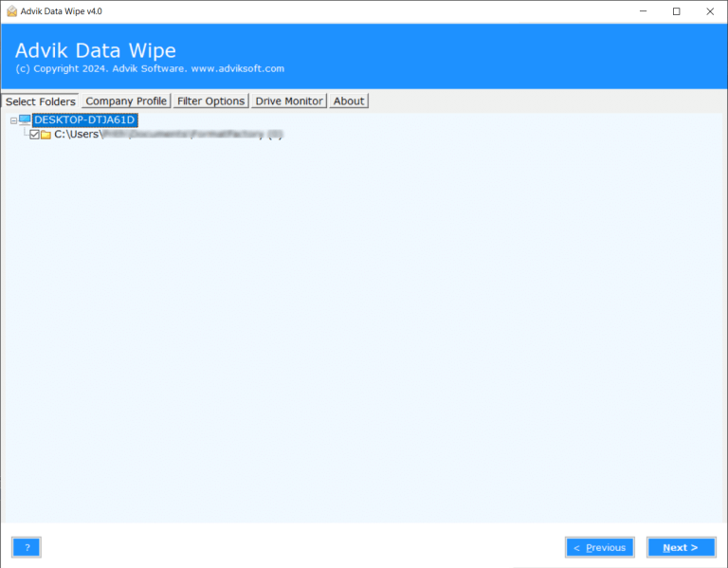Image resolution: width=728 pixels, height=568 pixels.
Task: Open the About tab
Action: [349, 101]
